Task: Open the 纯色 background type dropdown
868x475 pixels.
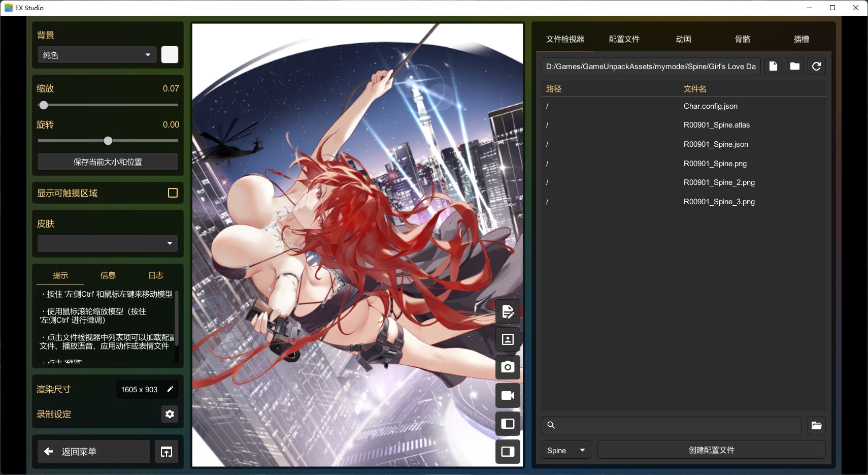Action: [x=97, y=55]
